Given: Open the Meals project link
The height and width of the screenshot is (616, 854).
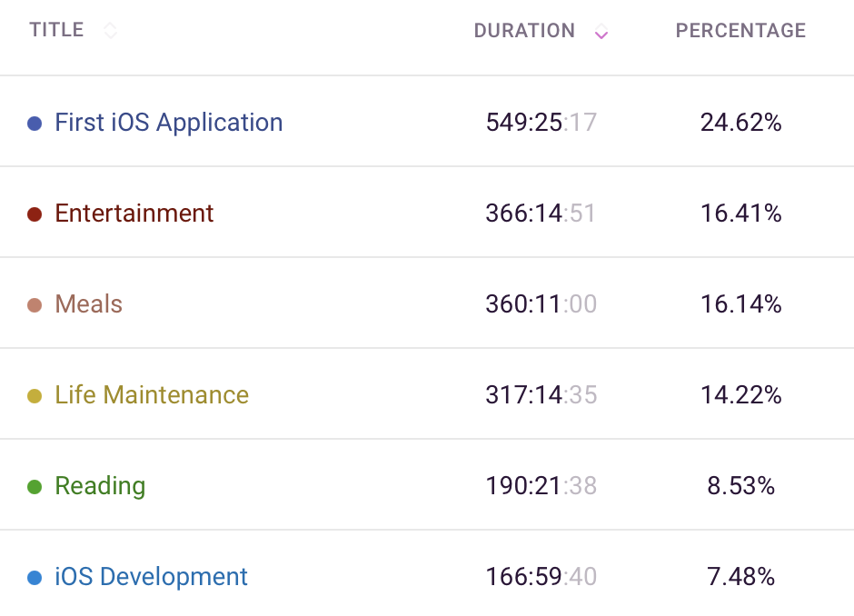Looking at the screenshot, I should click(89, 304).
